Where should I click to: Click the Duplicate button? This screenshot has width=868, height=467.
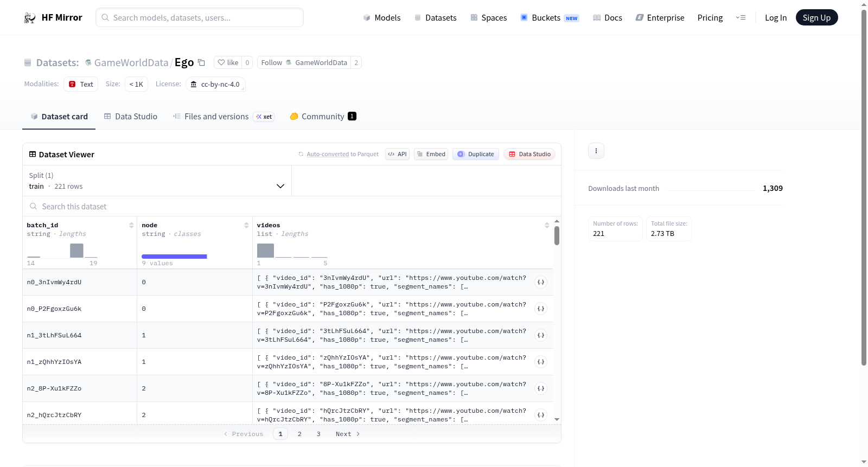pyautogui.click(x=476, y=154)
